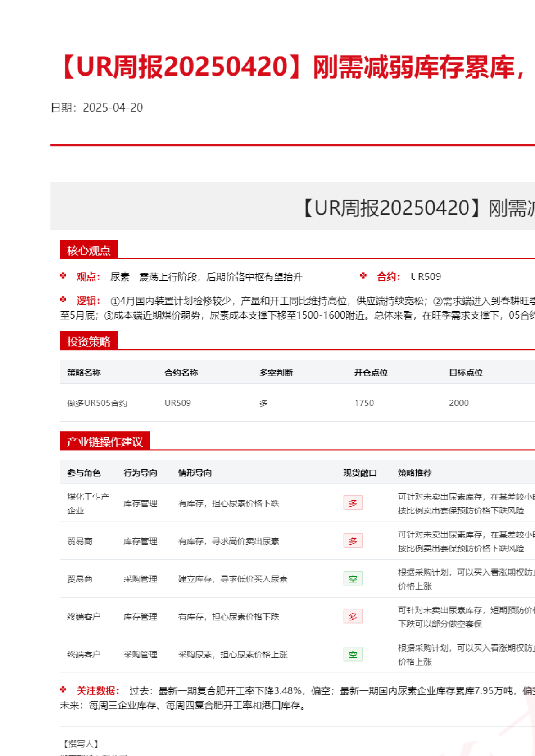Click the large red UR周报20250420 page title

click(293, 67)
